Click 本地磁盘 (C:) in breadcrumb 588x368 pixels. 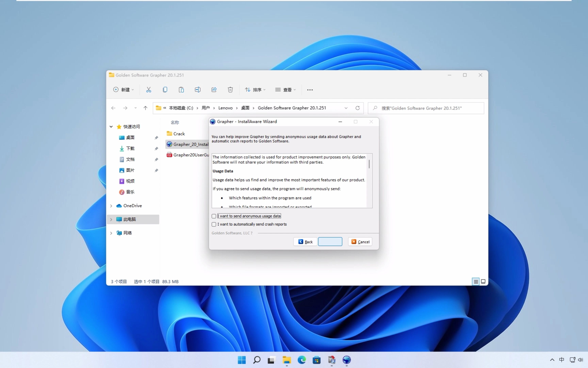[181, 108]
